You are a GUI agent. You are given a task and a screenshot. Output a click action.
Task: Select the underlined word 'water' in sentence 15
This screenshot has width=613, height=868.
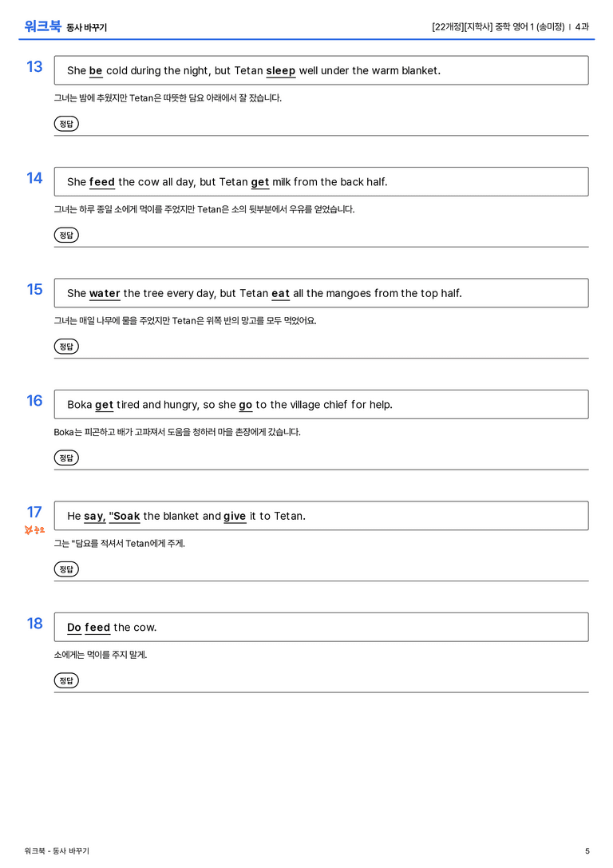coord(105,293)
